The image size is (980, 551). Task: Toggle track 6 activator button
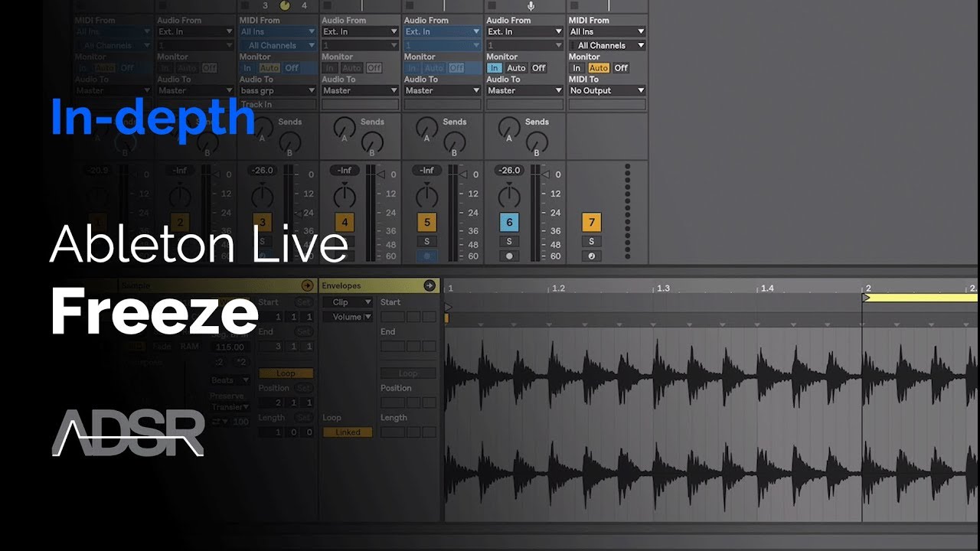point(509,223)
